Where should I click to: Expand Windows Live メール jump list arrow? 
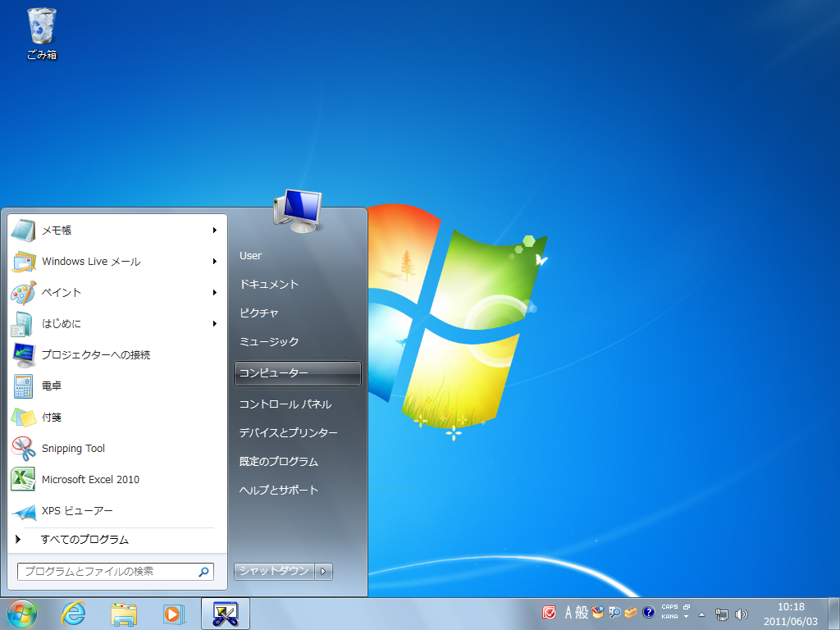(x=214, y=262)
